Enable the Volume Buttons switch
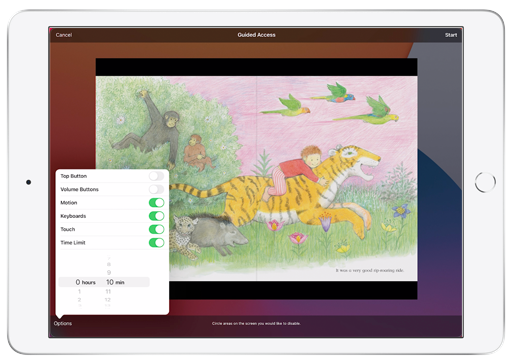This screenshot has height=363, width=512. coord(156,189)
